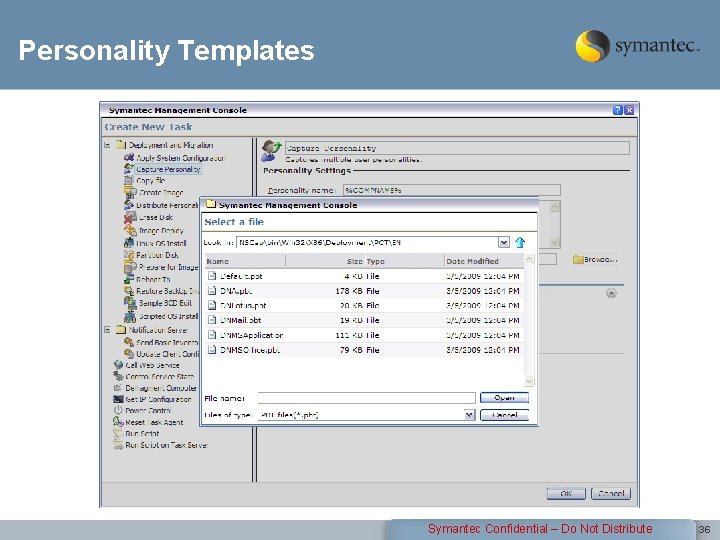The image size is (720, 540).
Task: Click the collapse arrow circle in right pane
Action: (x=611, y=293)
